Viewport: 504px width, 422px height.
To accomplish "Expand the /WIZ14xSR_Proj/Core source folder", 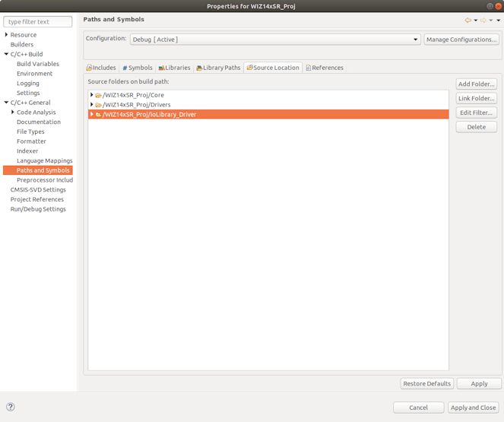I will [92, 95].
